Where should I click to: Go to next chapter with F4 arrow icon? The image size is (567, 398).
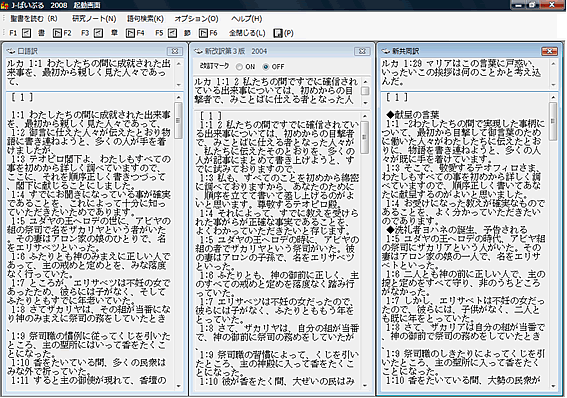(x=130, y=33)
